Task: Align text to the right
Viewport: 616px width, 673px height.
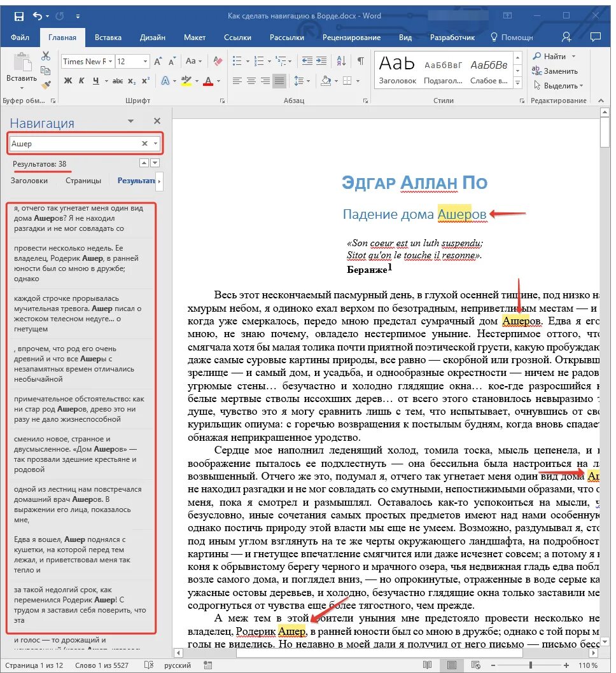Action: (265, 81)
